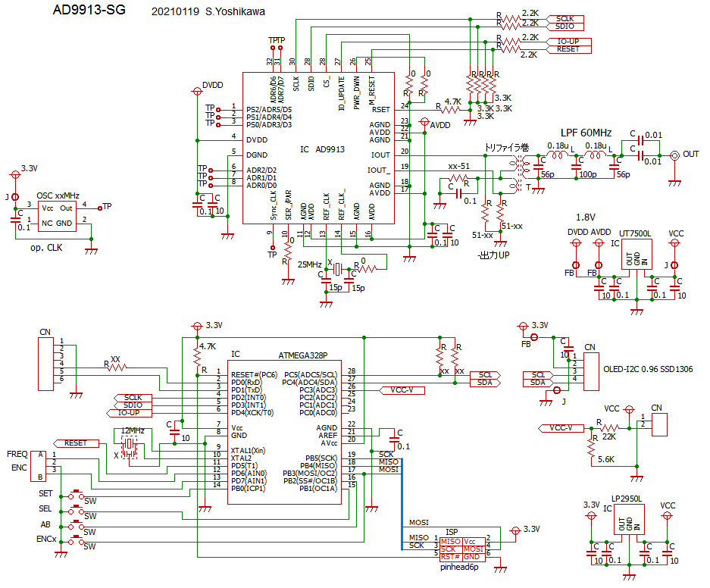Image resolution: width=710 pixels, height=588 pixels.
Task: Click the IO-UP tag at top right
Action: [568, 40]
